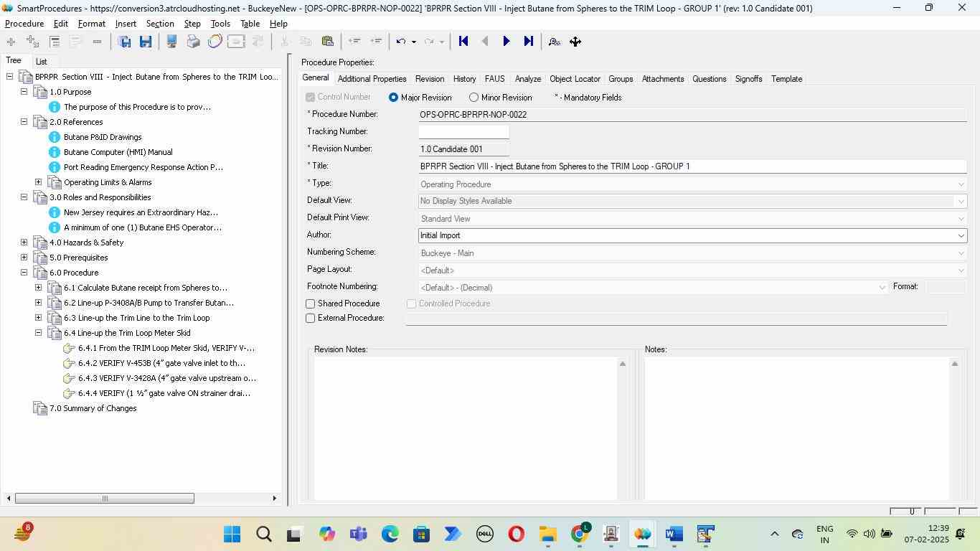The width and height of the screenshot is (980, 551).
Task: Switch to the Attachments tab
Action: [x=663, y=79]
